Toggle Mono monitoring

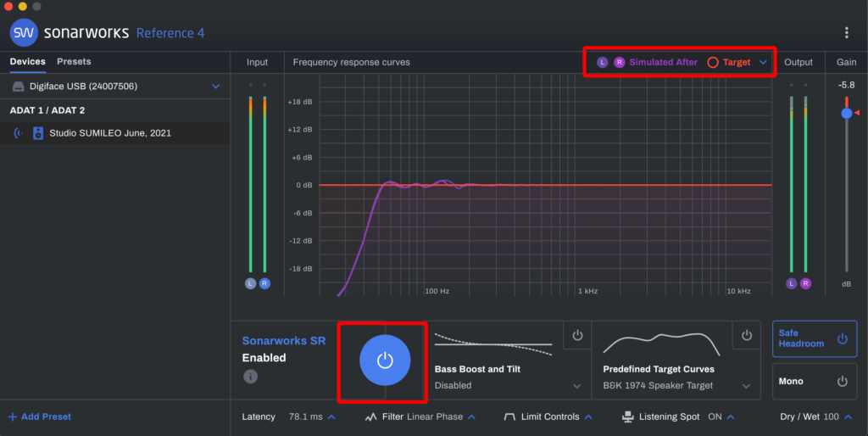coord(815,381)
